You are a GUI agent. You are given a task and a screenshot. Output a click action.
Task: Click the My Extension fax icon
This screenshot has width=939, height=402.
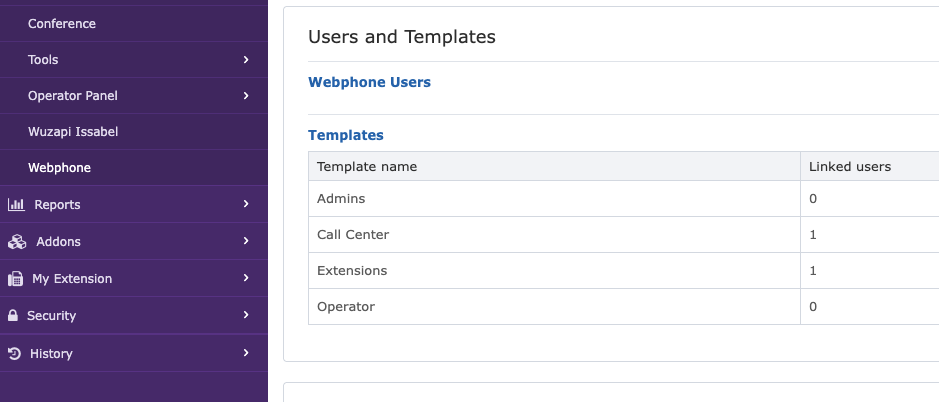point(15,279)
